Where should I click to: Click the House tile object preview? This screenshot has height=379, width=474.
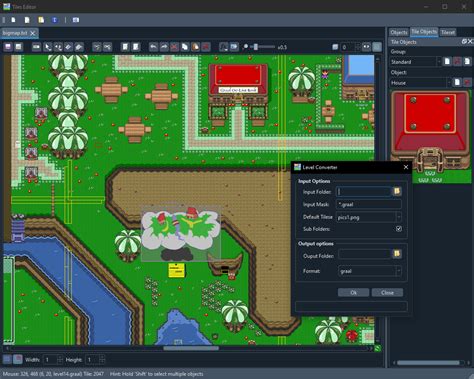click(x=431, y=137)
